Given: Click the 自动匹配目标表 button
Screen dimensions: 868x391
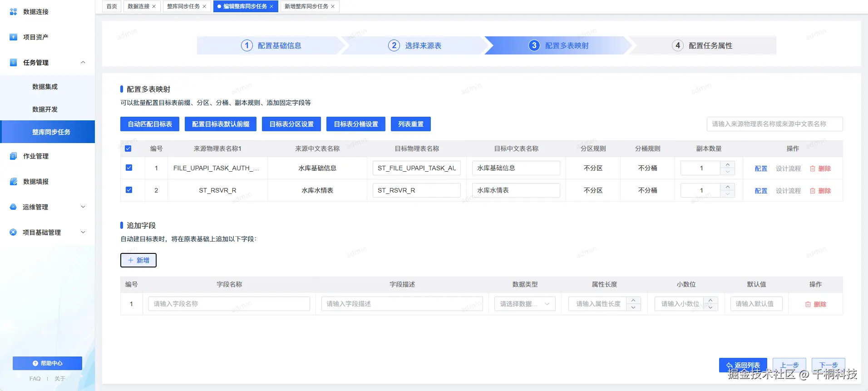Looking at the screenshot, I should pos(150,124).
